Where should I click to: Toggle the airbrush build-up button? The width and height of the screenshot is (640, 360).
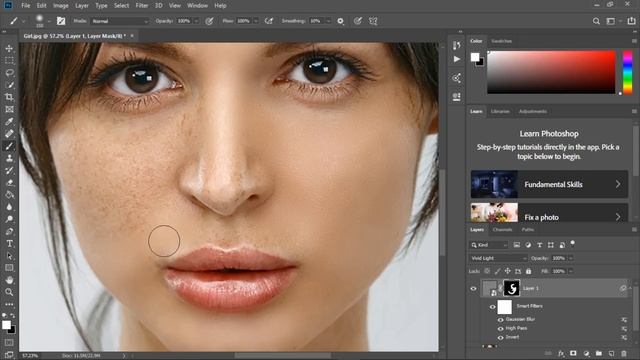(x=269, y=21)
